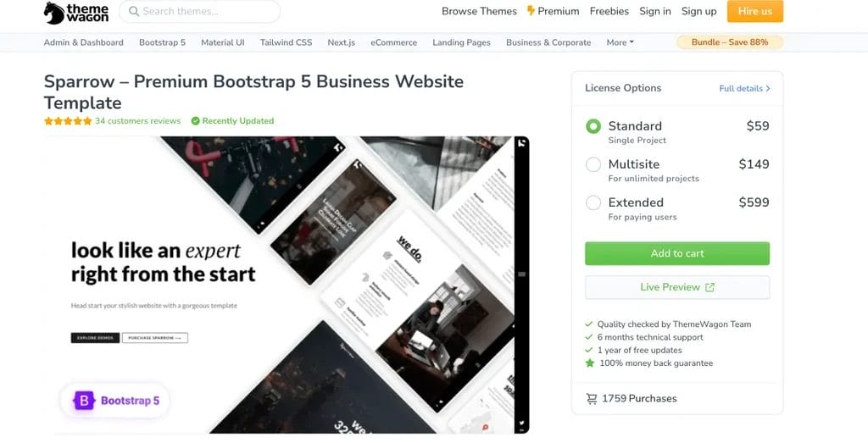Open Material UI category
Viewport: 868px width, 443px height.
[223, 42]
